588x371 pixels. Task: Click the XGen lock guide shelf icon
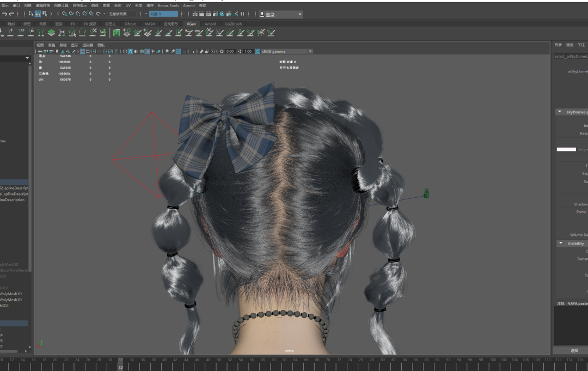pyautogui.click(x=31, y=33)
